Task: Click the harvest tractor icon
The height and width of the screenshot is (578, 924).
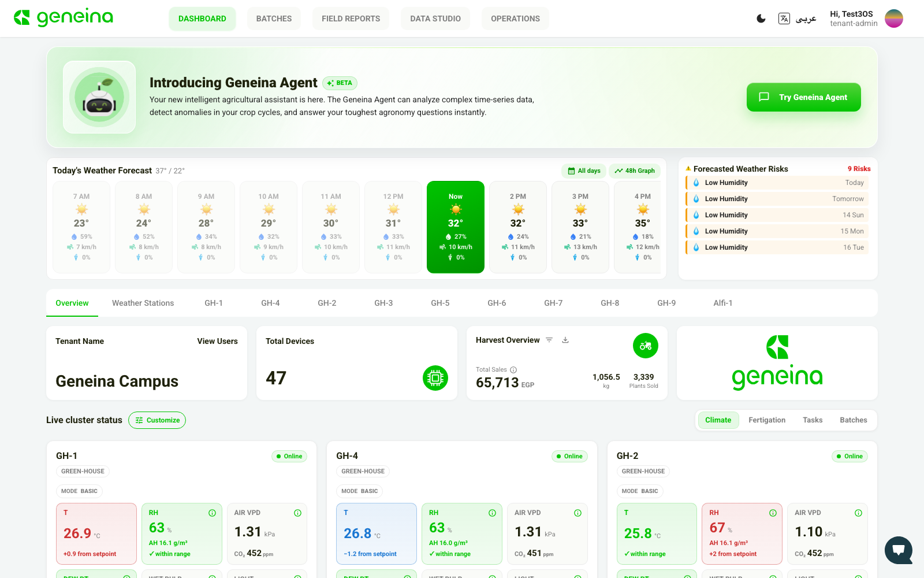Action: 646,346
